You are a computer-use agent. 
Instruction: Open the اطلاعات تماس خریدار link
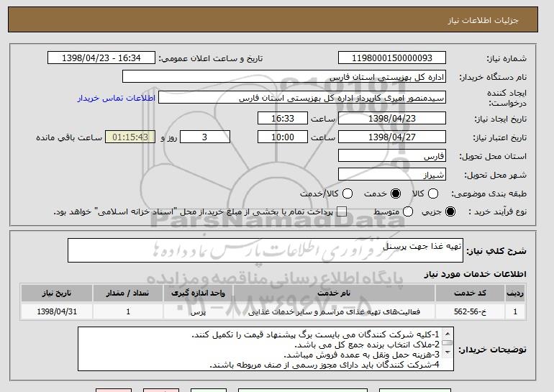117,98
